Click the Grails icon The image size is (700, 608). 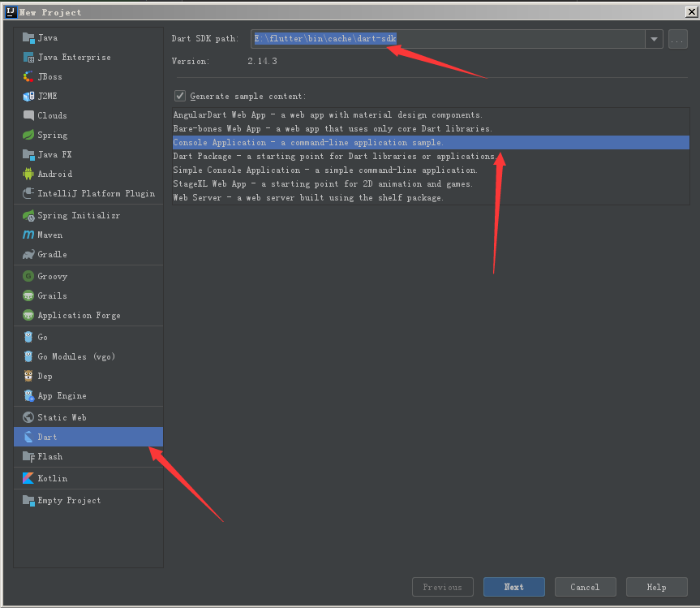[28, 295]
